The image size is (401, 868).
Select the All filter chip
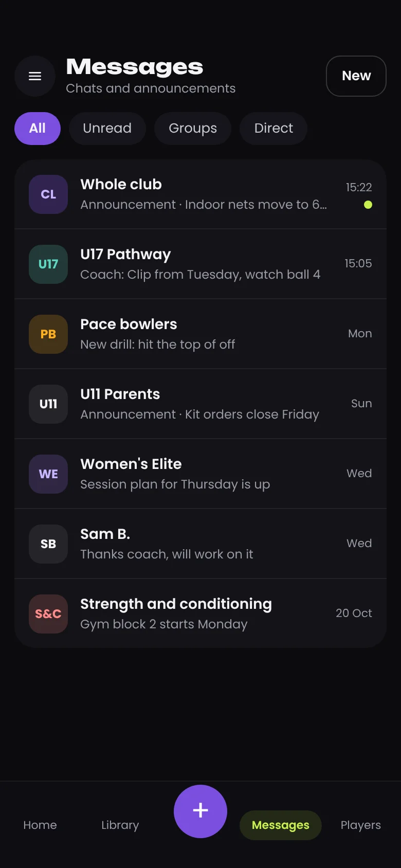pyautogui.click(x=38, y=129)
